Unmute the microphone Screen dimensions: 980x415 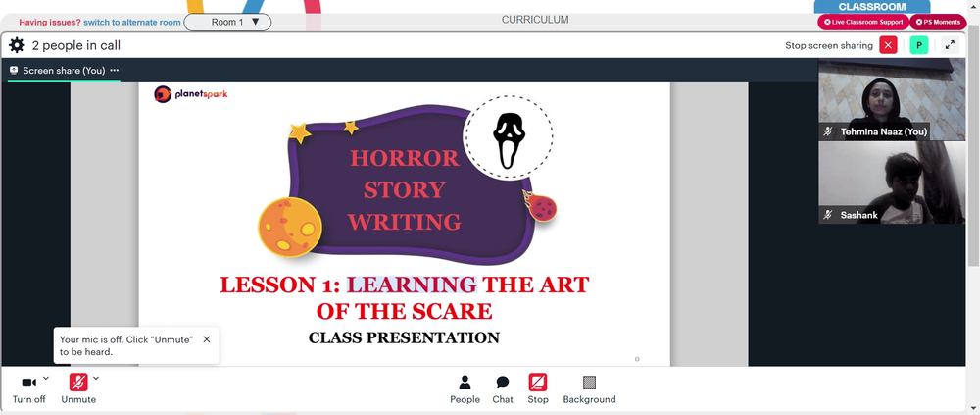tap(78, 389)
